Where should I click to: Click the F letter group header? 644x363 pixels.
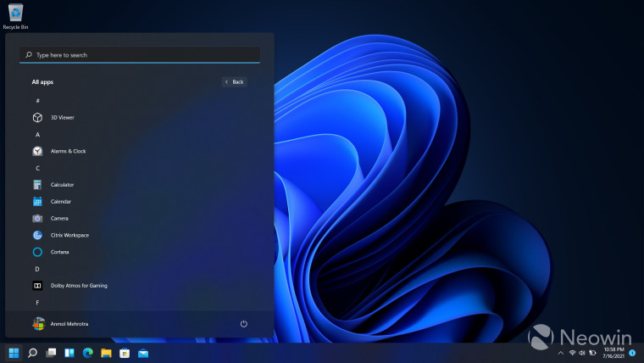[x=37, y=303]
